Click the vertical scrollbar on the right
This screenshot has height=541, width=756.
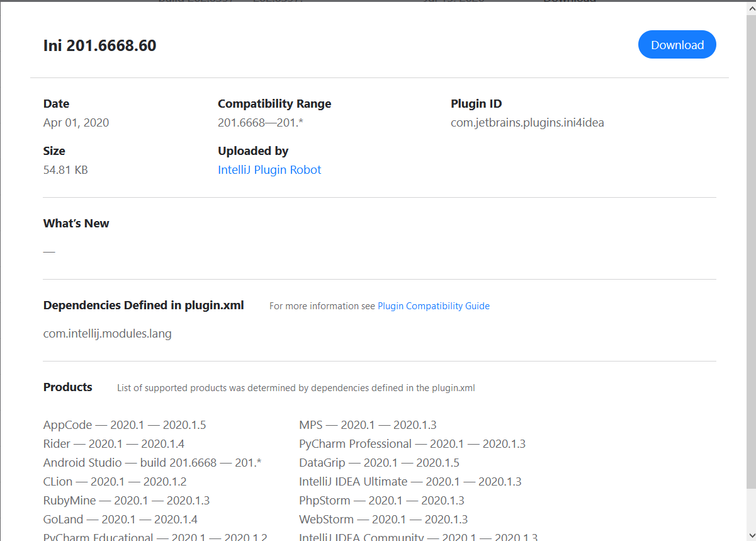point(751,252)
